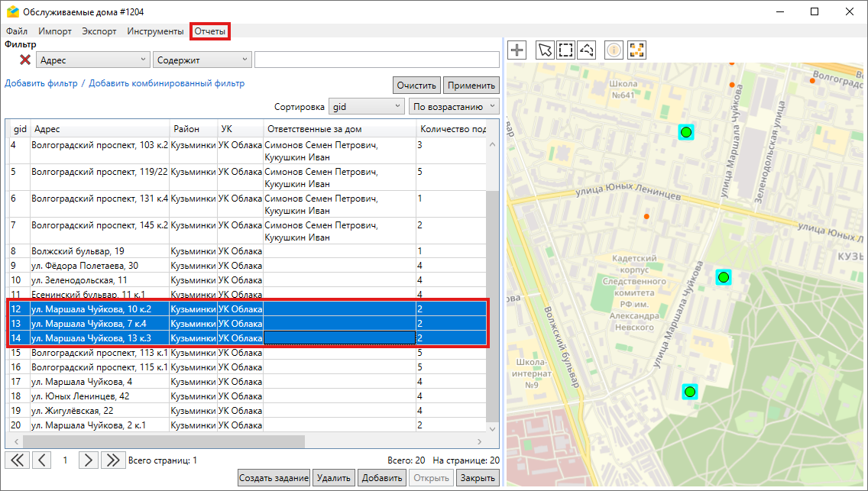The width and height of the screenshot is (868, 491).
Task: Activate the polygon selection tool
Action: [x=587, y=50]
